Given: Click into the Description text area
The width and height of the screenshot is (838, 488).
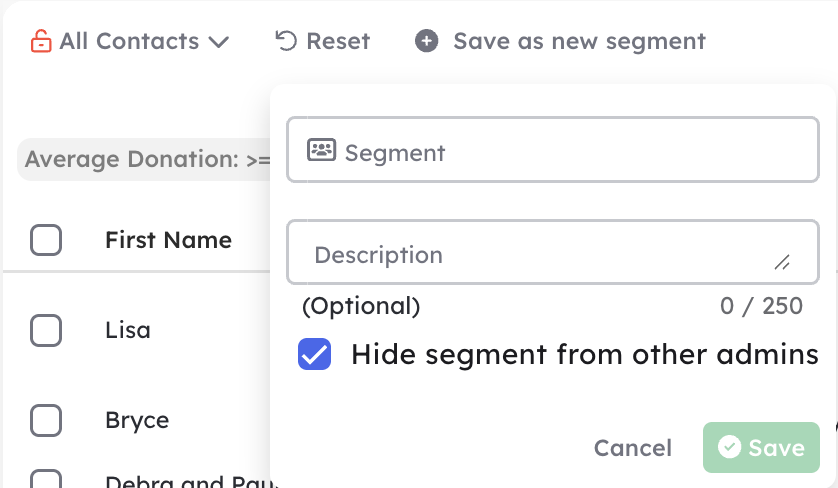Looking at the screenshot, I should pyautogui.click(x=553, y=252).
